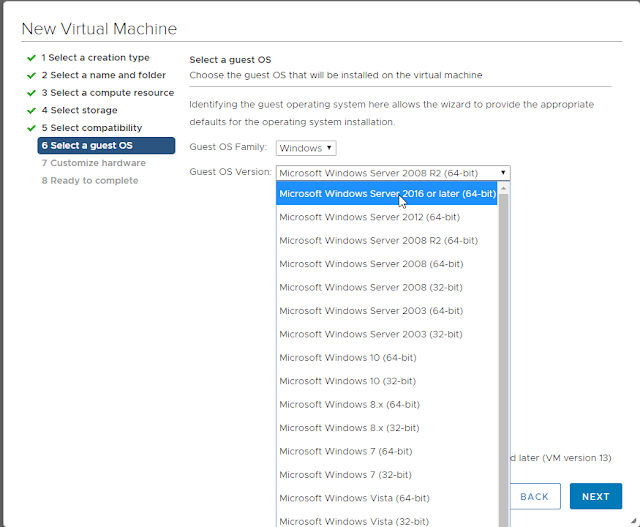
Task: Pick Microsoft Windows 8.x (64-bit)
Action: tap(387, 405)
